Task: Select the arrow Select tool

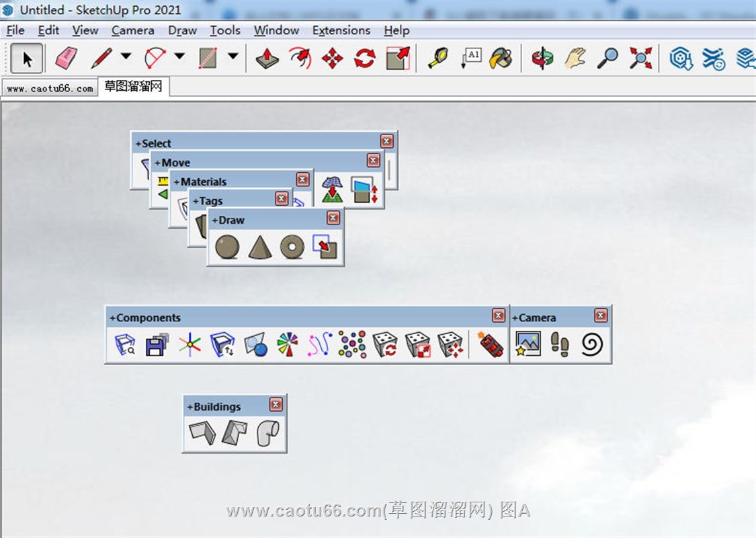Action: click(28, 59)
